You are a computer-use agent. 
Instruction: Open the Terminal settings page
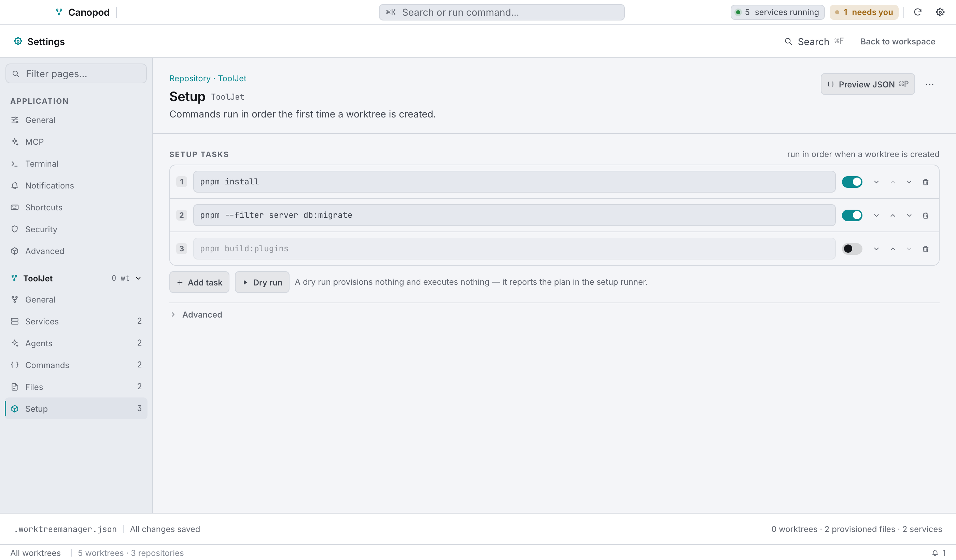tap(76, 164)
